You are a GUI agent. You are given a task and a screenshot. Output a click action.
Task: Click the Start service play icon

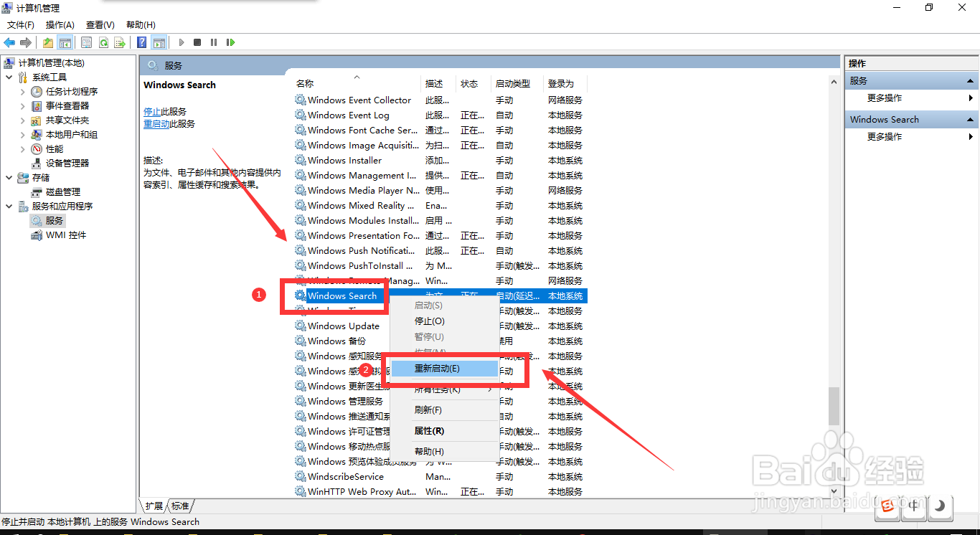click(x=182, y=42)
